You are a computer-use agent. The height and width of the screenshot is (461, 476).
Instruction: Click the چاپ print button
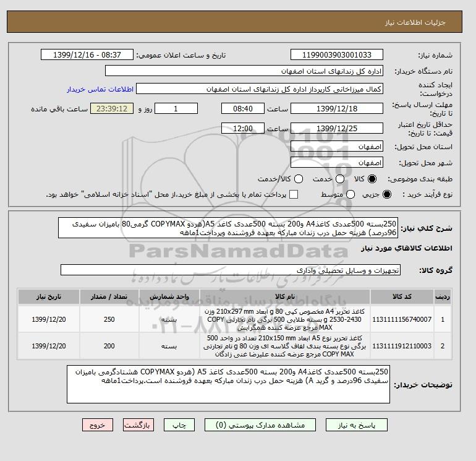click(179, 425)
